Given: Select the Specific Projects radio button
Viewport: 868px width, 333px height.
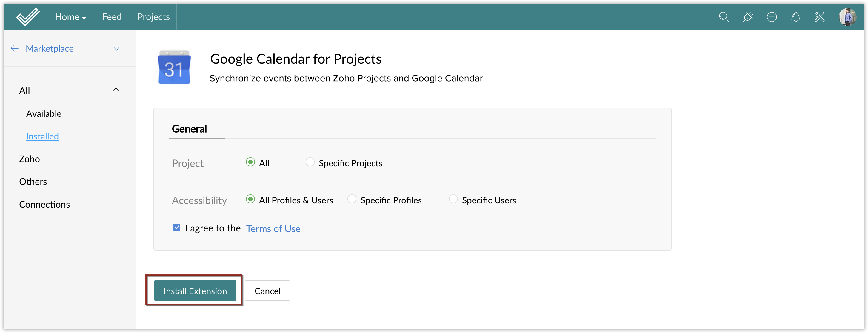Looking at the screenshot, I should pos(310,162).
